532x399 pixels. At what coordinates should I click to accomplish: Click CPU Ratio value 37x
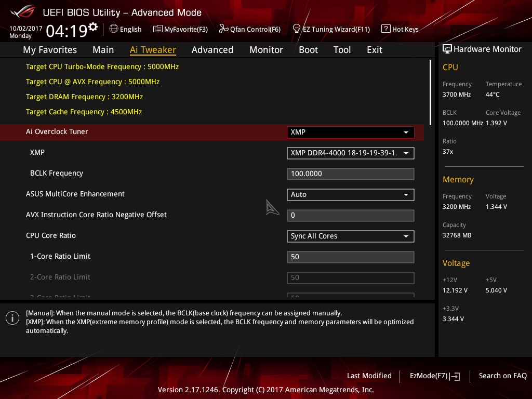[x=448, y=151]
